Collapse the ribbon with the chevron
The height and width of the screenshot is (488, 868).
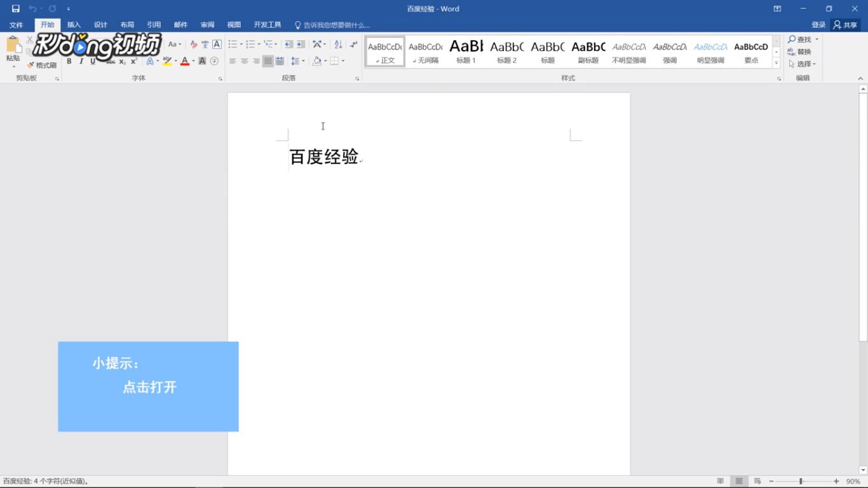coord(860,79)
